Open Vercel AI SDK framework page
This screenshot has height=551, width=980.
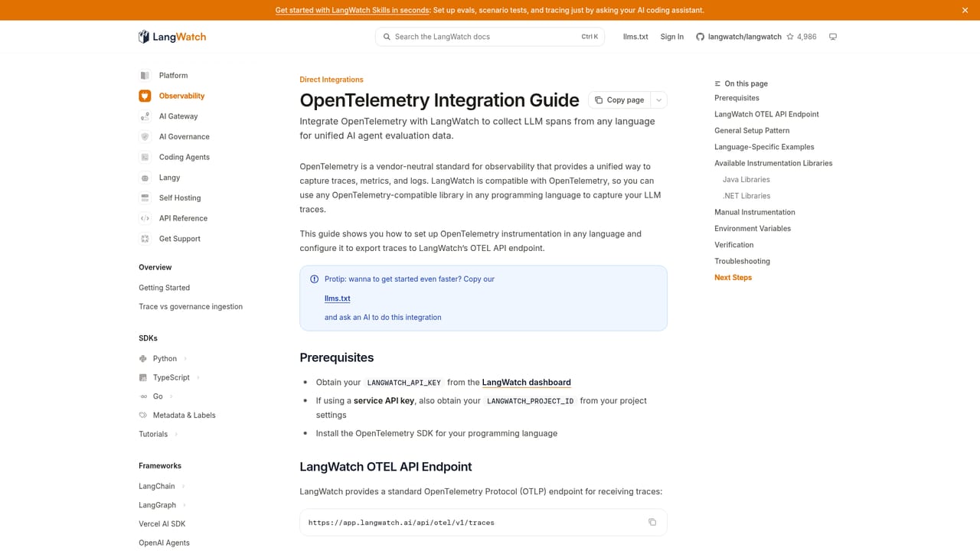point(162,524)
